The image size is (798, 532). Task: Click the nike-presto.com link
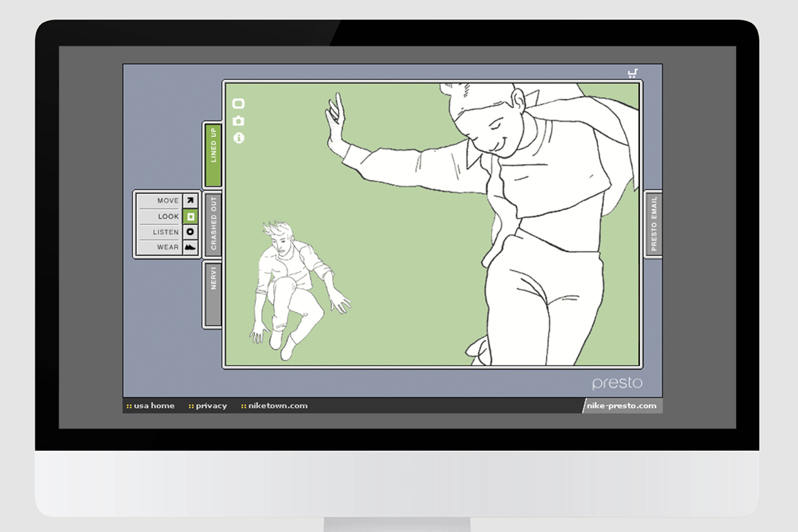click(621, 406)
